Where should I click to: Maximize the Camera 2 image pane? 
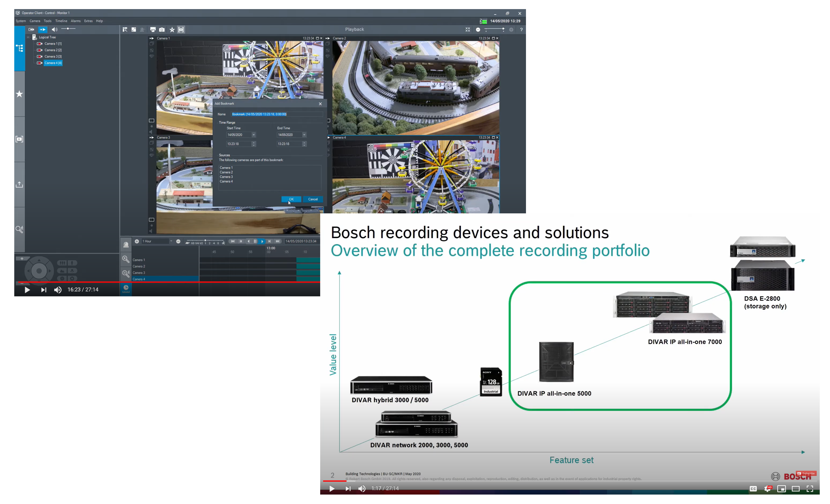(x=493, y=38)
